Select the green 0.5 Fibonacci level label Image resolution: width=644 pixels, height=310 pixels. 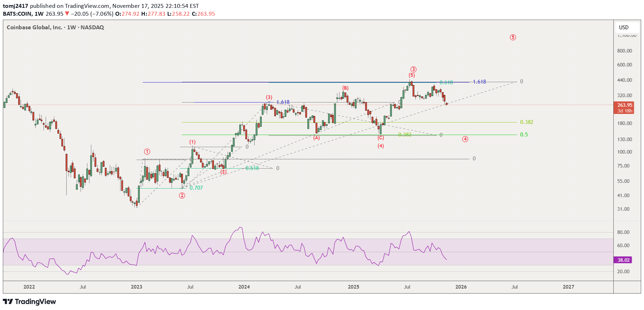click(524, 135)
